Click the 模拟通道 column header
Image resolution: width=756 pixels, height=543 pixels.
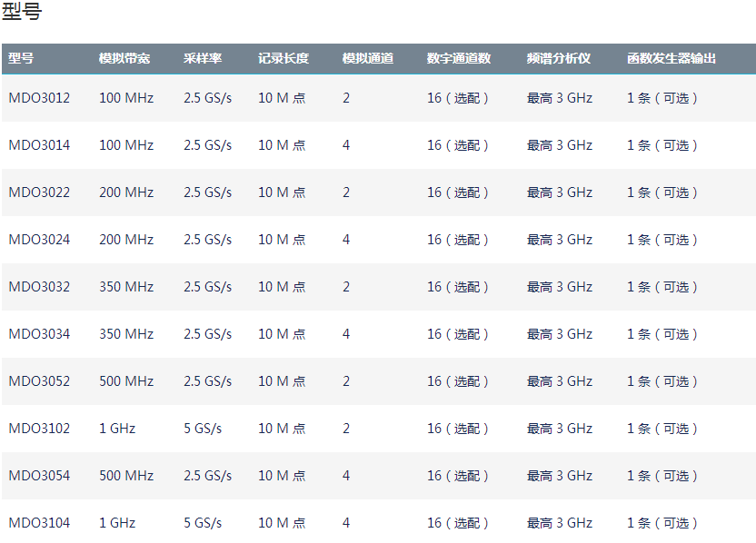(x=368, y=58)
